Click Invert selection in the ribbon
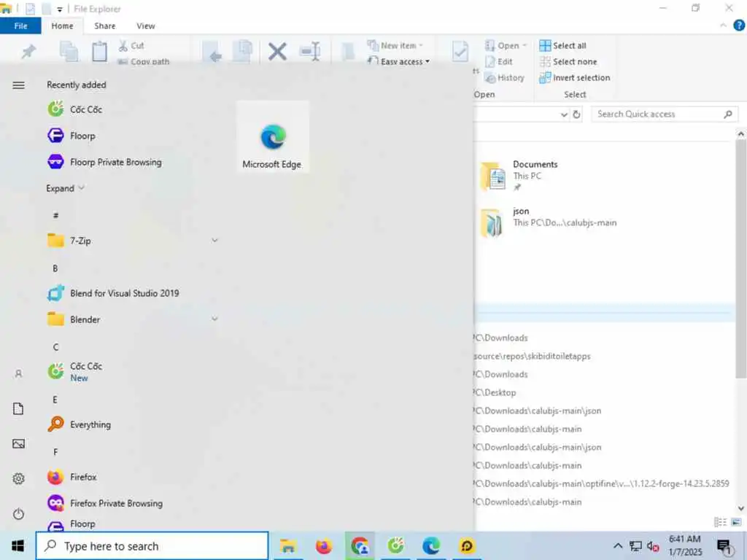The image size is (747, 560). [x=575, y=77]
